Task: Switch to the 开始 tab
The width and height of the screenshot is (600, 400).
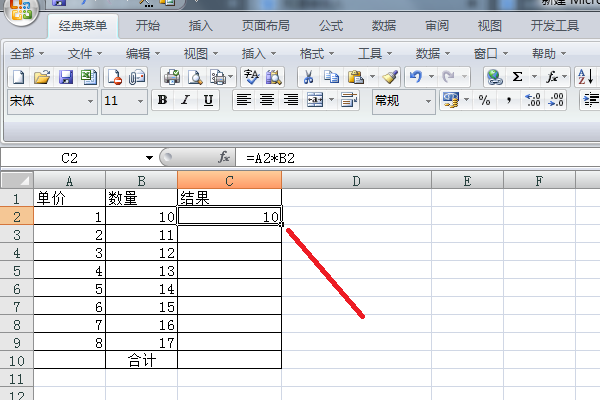Action: tap(148, 26)
